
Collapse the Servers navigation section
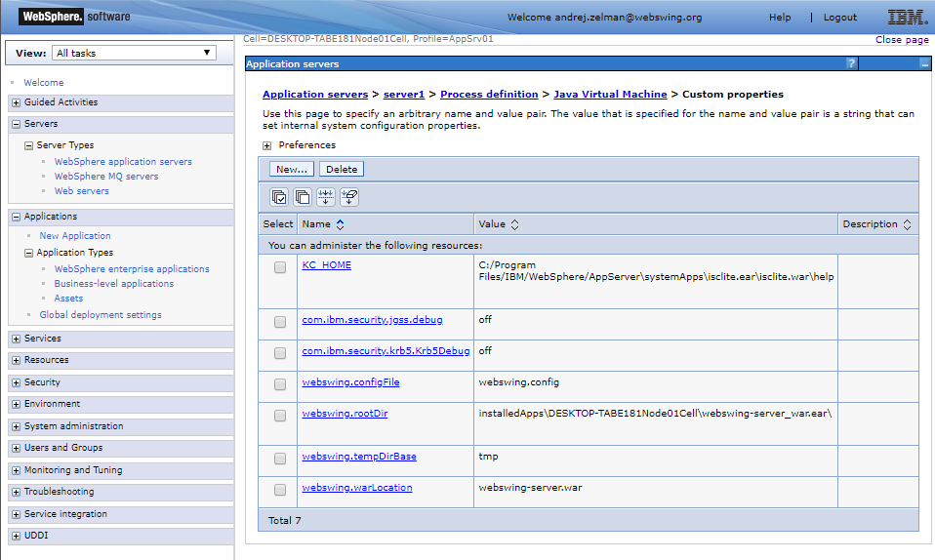16,124
